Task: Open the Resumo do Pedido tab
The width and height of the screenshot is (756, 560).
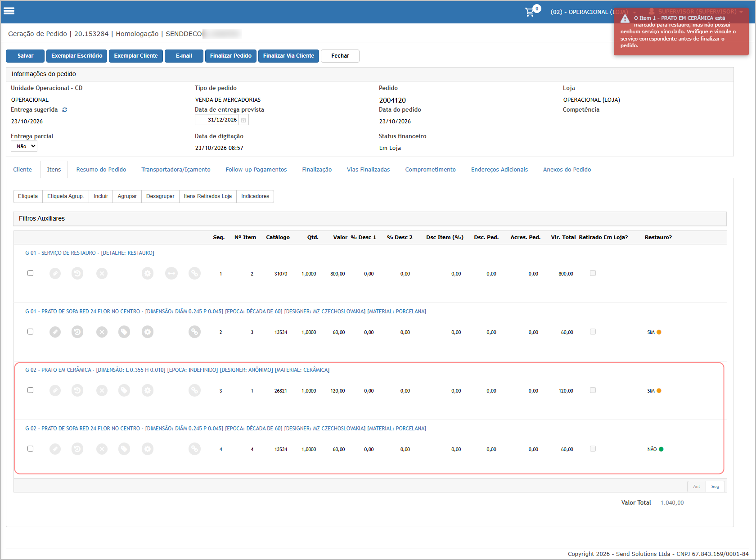Action: 101,169
